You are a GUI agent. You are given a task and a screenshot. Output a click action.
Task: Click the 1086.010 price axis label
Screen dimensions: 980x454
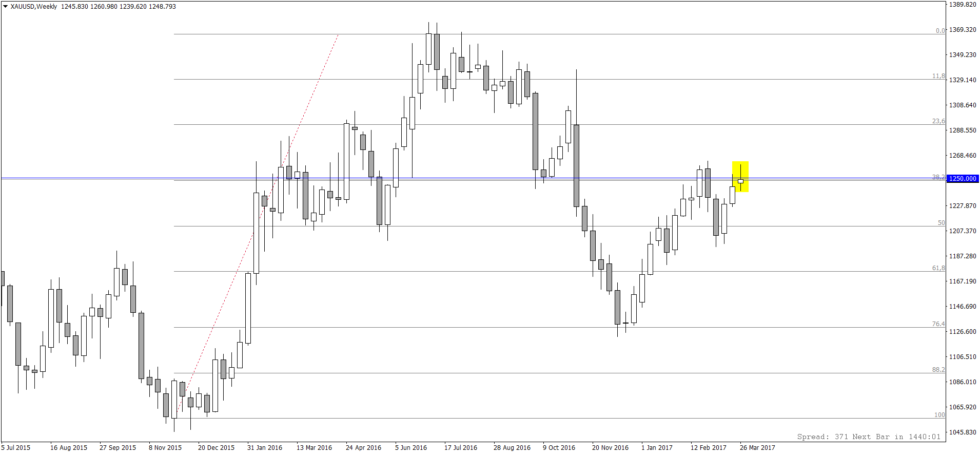click(963, 382)
